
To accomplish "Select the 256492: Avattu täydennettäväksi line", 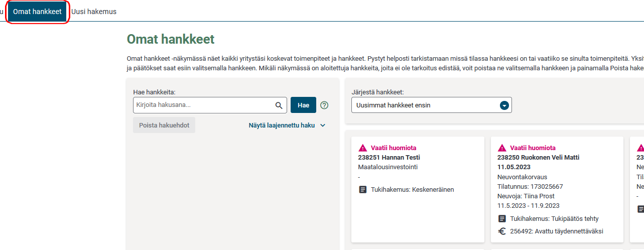I will point(556,231).
